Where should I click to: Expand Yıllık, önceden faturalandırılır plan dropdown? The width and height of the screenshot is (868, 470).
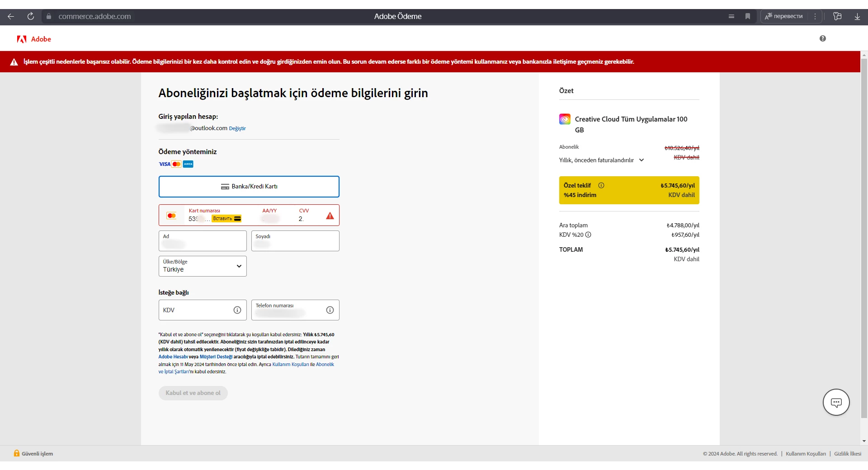click(x=601, y=160)
